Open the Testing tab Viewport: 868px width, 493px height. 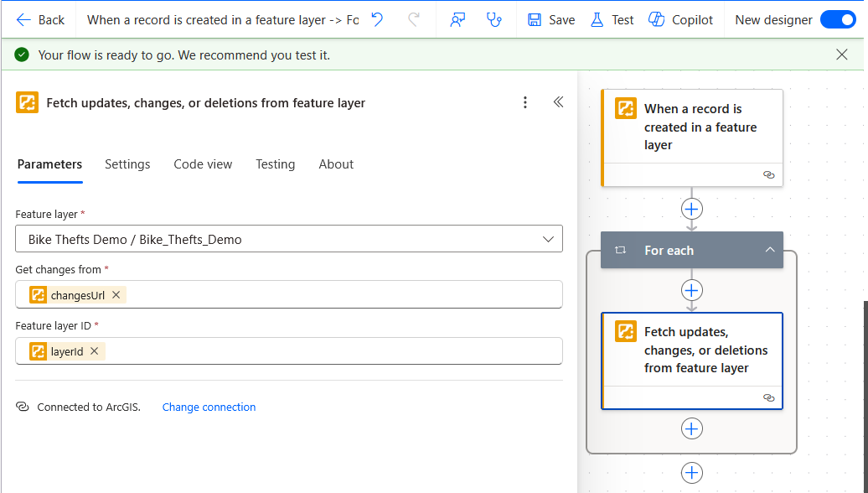coord(275,164)
